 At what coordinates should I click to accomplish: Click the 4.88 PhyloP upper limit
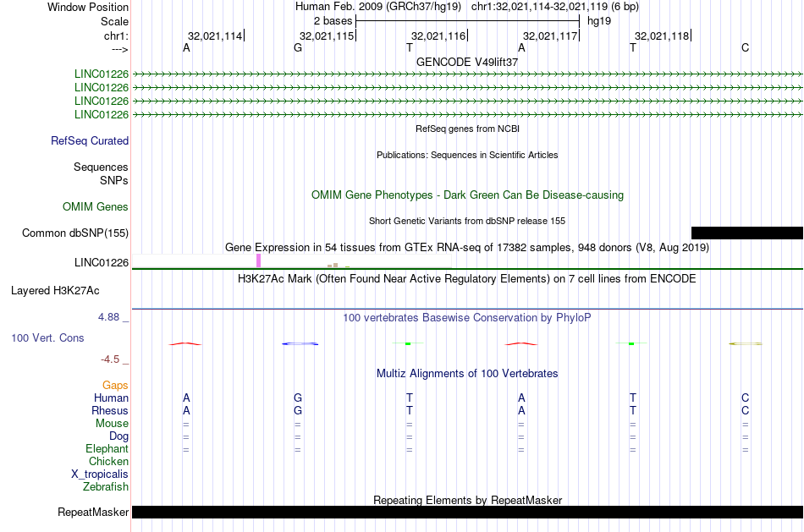(x=108, y=317)
